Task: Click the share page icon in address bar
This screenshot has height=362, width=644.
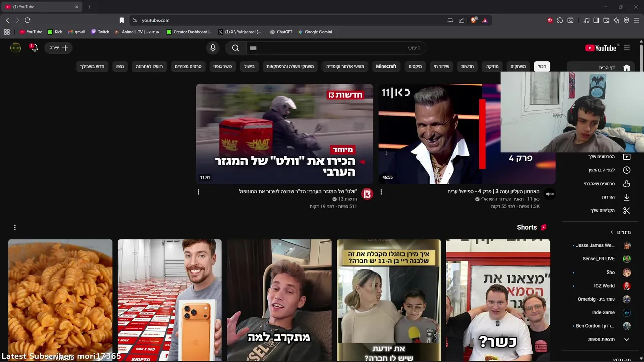Action: pos(461,20)
